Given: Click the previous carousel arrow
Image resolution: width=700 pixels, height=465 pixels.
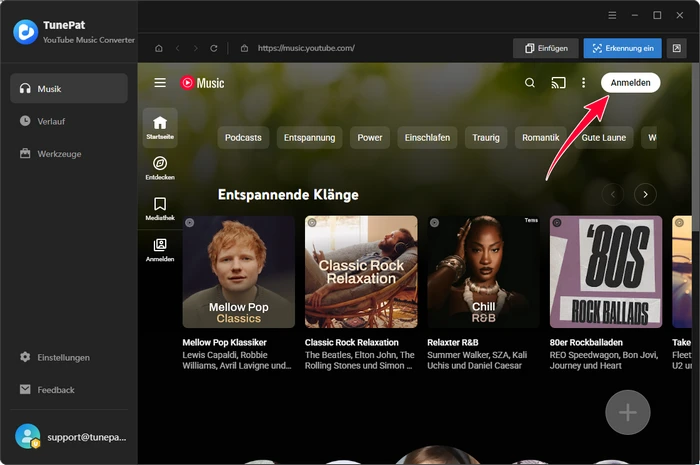Looking at the screenshot, I should pos(612,194).
